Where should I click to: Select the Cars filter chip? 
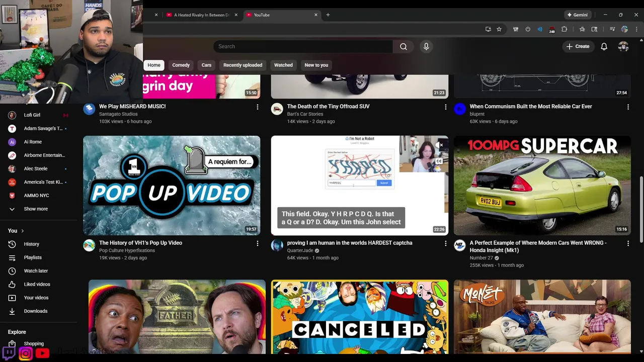coord(206,65)
